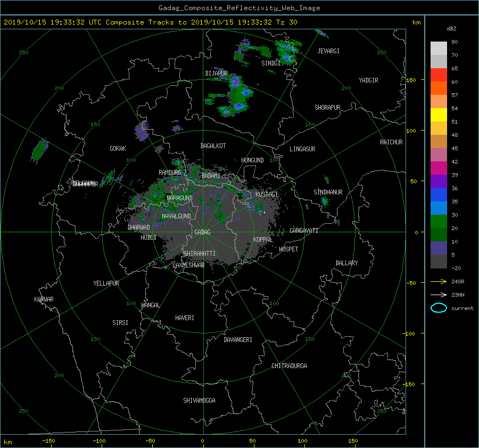Click the BAGALKOT label
This screenshot has width=479, height=448.
213,146
